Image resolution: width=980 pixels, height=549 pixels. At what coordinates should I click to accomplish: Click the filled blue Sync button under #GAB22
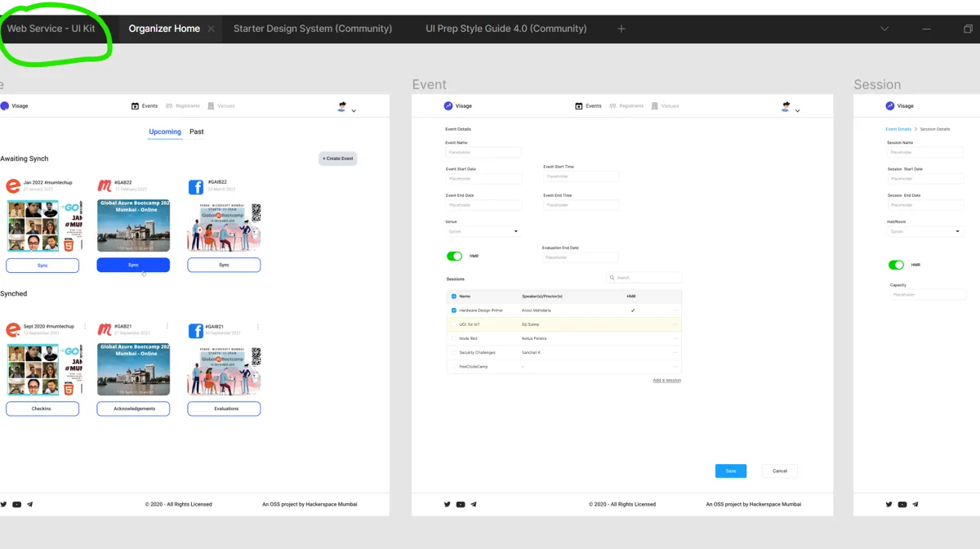click(x=133, y=266)
